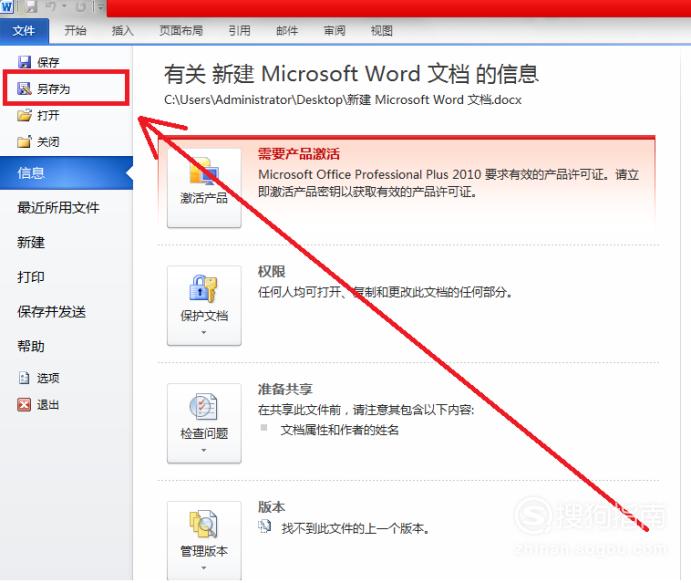Screen dimensions: 691x583
Task: Click Undo in the quick access toolbar
Action: (50, 7)
